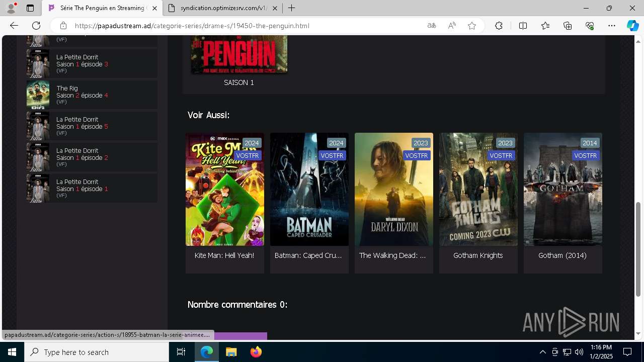
Task: Open the Favorites list
Action: [545, 26]
